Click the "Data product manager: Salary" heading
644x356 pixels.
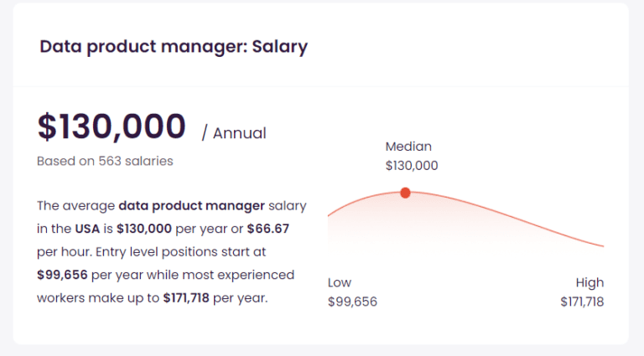point(174,46)
